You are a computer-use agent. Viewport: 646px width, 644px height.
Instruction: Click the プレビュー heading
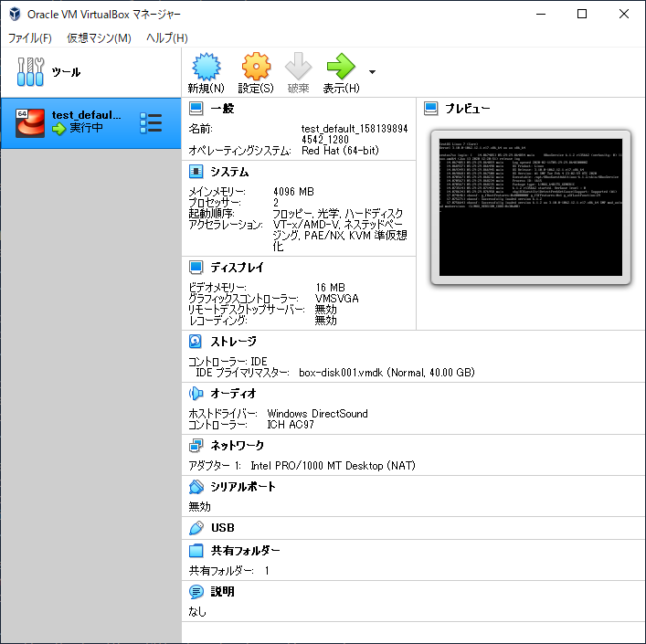[x=468, y=109]
